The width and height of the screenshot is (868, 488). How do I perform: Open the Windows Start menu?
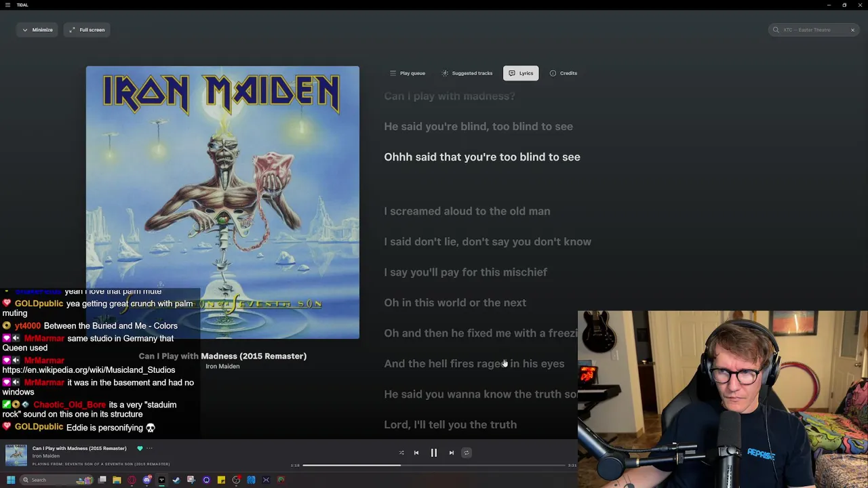click(11, 480)
